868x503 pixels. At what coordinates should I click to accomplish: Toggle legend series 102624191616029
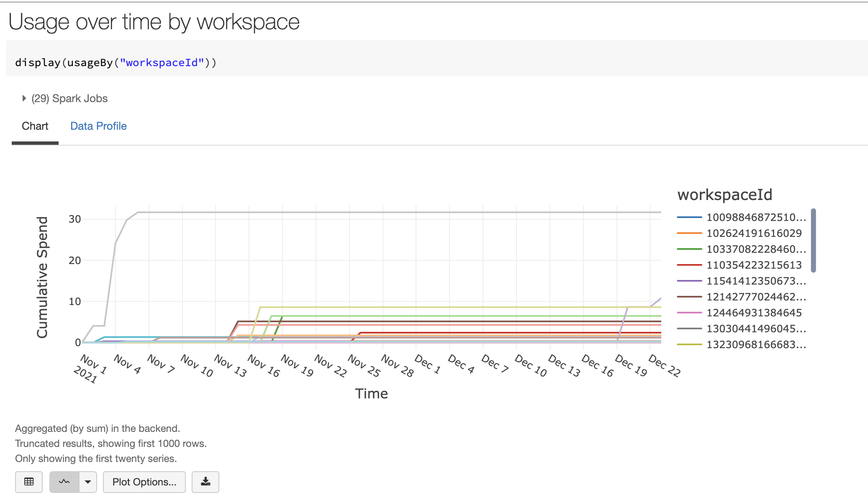point(754,233)
